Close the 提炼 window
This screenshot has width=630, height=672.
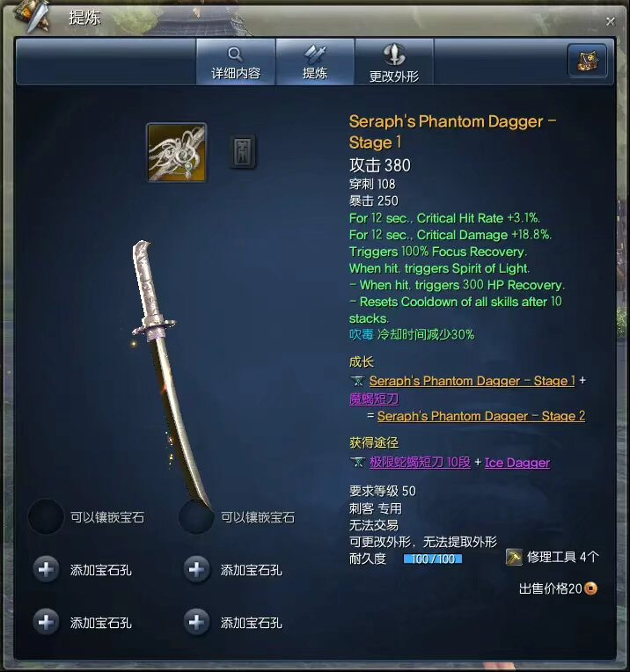tap(611, 21)
